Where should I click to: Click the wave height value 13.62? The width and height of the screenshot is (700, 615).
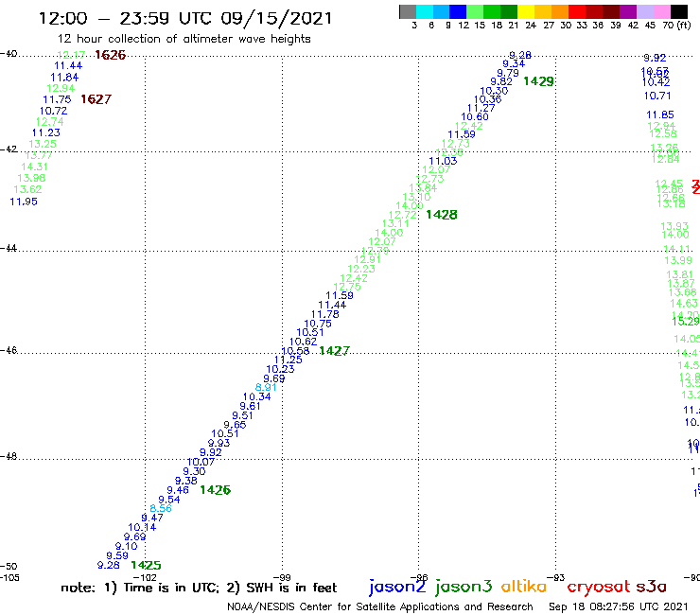coord(27,189)
